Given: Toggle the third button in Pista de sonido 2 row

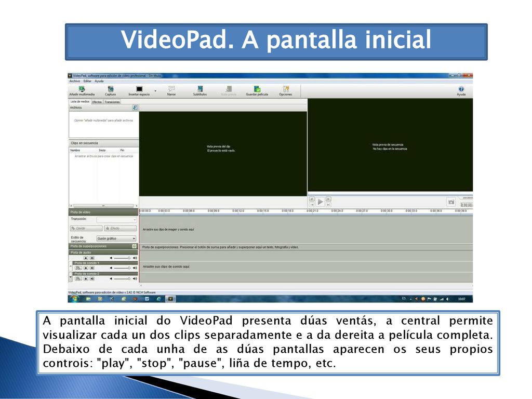Looking at the screenshot, I should coord(92,278).
